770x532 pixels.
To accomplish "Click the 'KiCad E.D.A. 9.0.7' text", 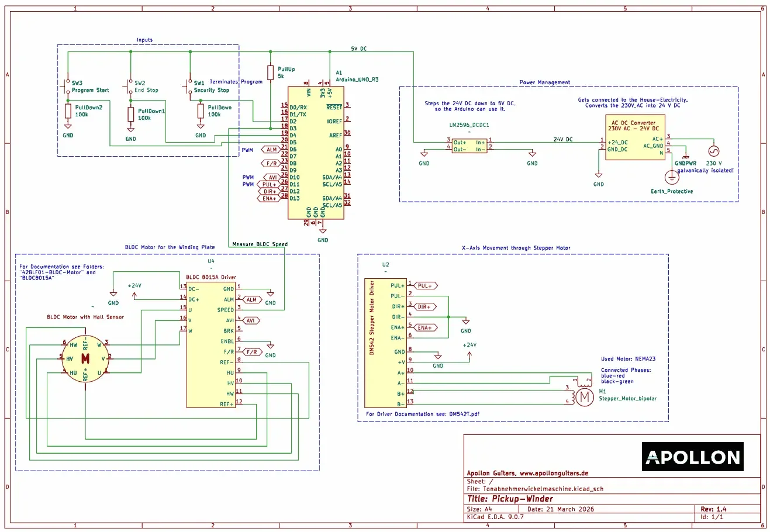I will click(x=495, y=517).
